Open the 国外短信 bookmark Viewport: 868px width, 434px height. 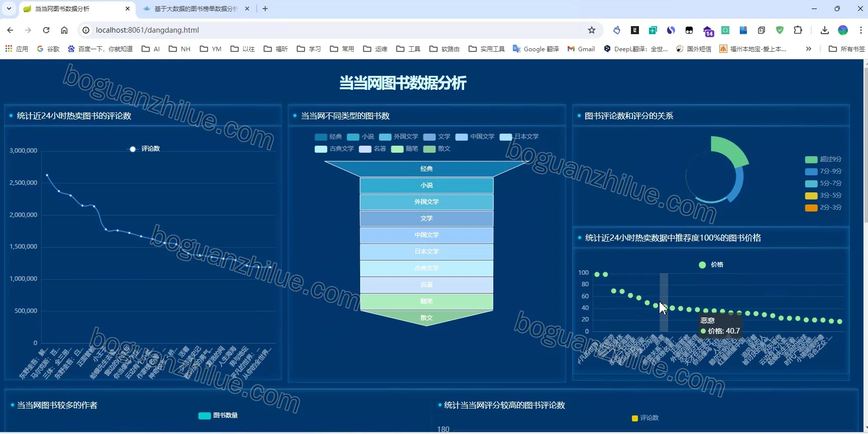point(694,49)
